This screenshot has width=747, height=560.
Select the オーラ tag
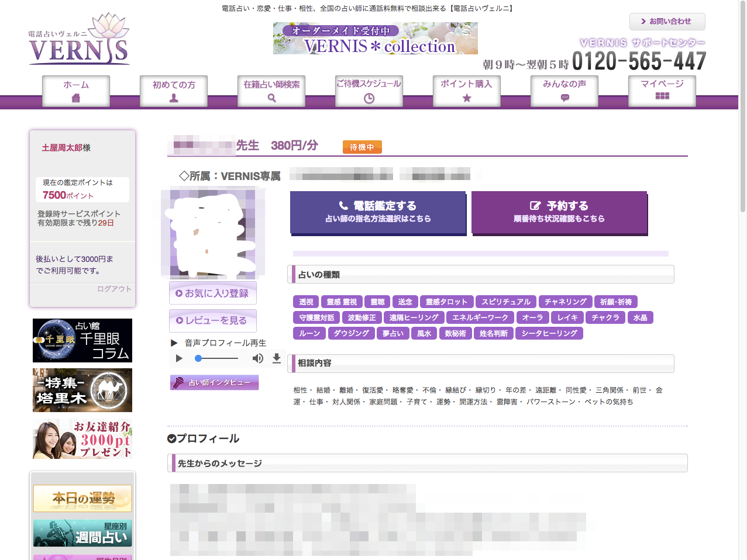pos(533,317)
